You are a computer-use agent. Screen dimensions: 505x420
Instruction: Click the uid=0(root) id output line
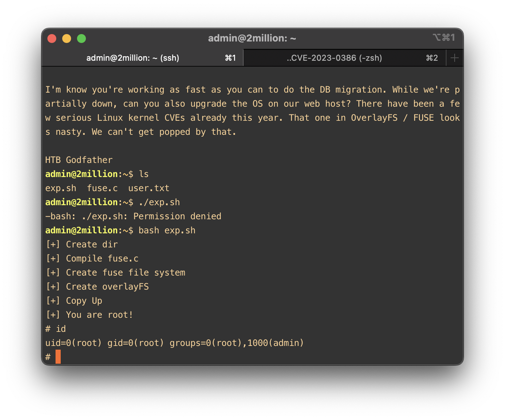(x=174, y=343)
